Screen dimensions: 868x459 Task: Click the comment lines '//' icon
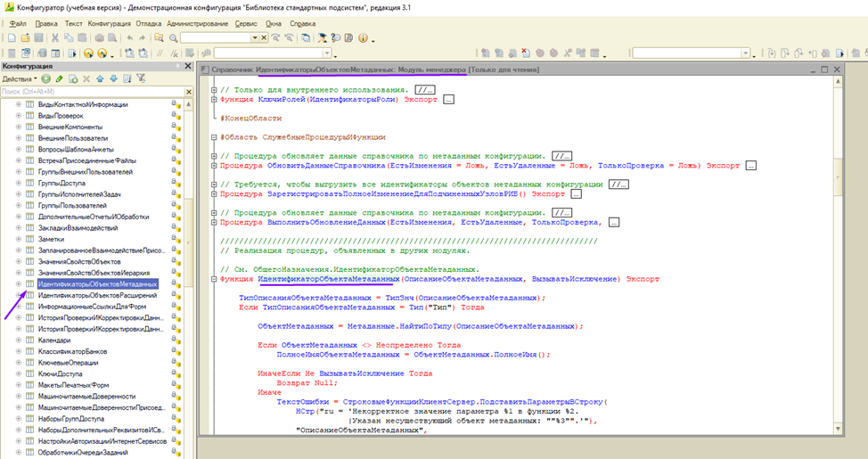pos(160,53)
